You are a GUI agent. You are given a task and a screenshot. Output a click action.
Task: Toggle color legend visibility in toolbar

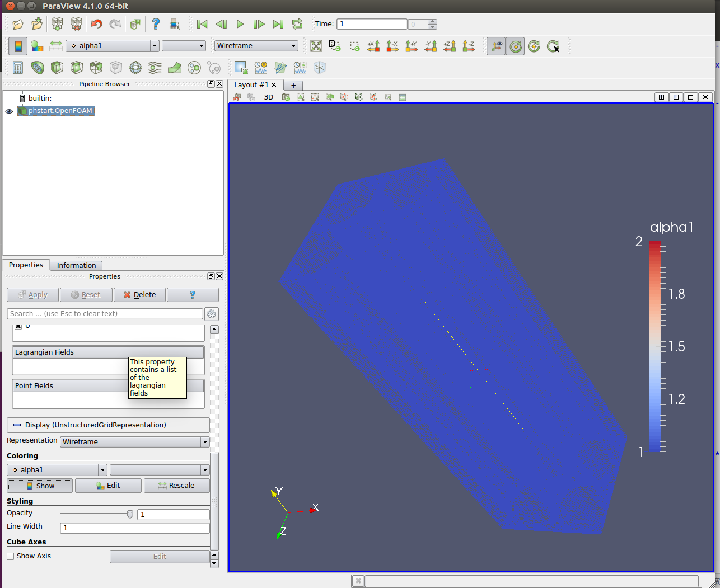[x=18, y=46]
